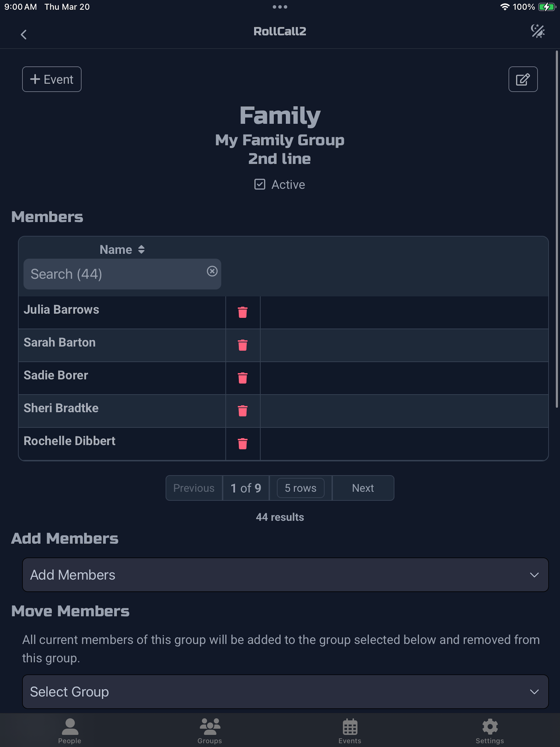Tap the back arrow icon
560x747 pixels.
[x=24, y=34]
